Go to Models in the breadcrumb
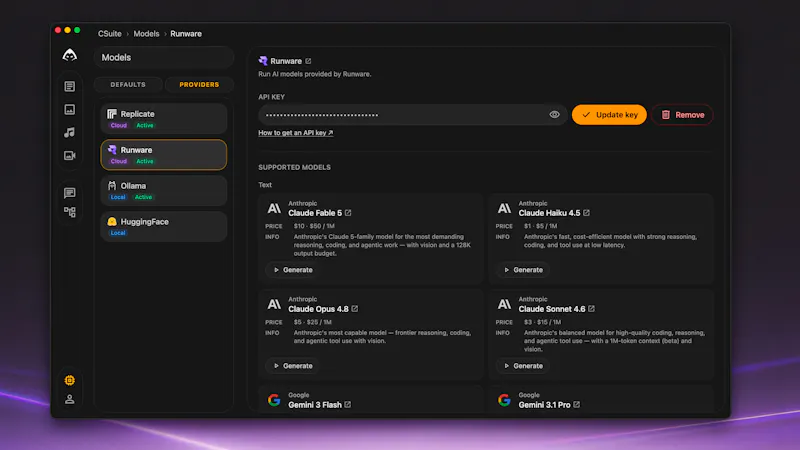800x450 pixels. coord(146,34)
